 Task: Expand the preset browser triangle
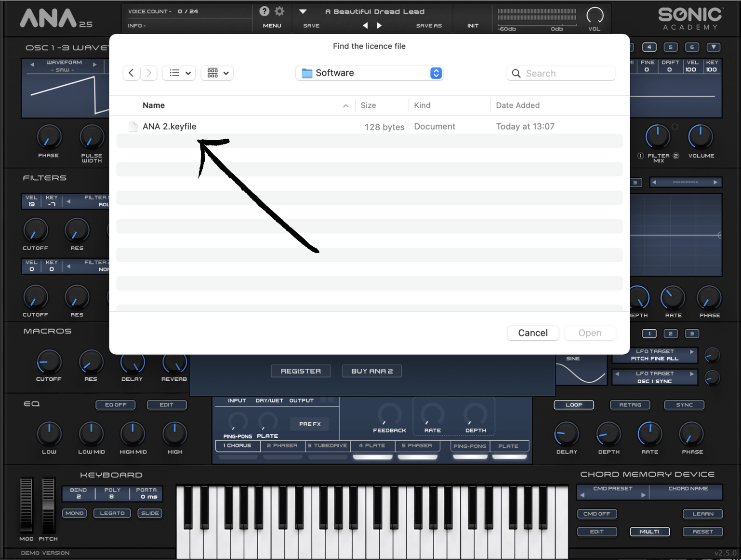303,11
